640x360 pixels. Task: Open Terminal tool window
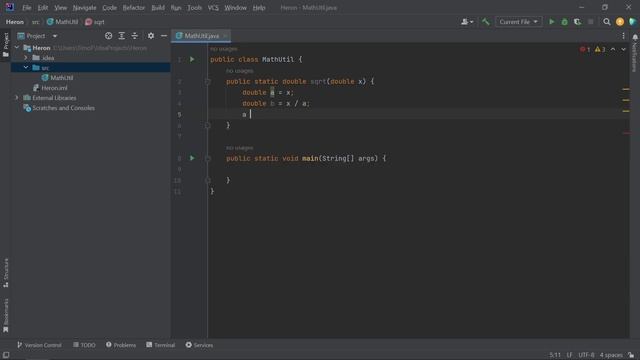coord(160,345)
